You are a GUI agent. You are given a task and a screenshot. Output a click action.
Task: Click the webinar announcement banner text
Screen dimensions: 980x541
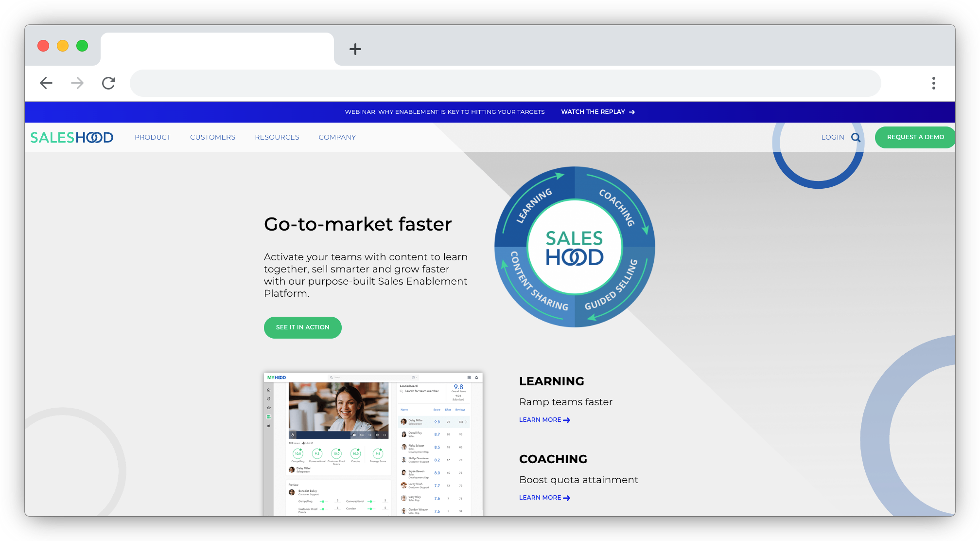[445, 112]
